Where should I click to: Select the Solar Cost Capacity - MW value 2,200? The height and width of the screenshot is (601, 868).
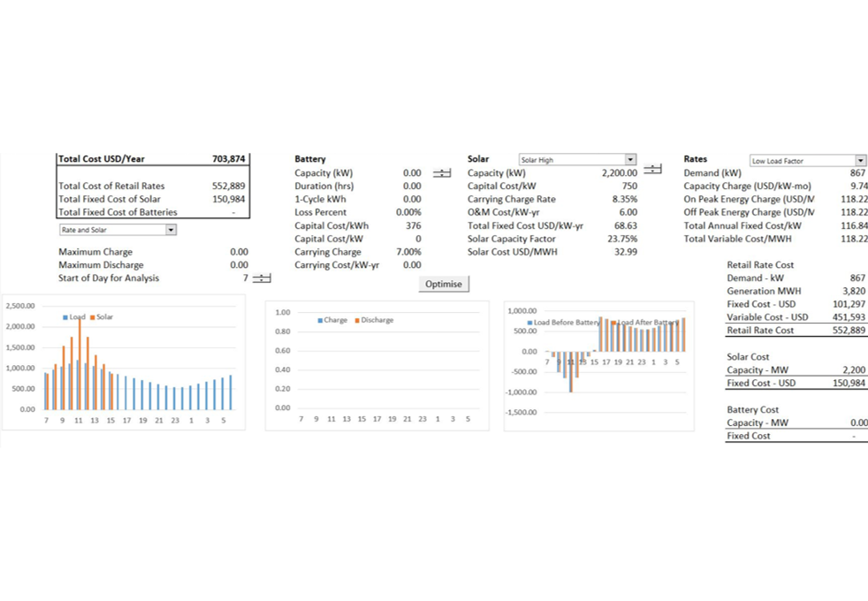(x=854, y=369)
